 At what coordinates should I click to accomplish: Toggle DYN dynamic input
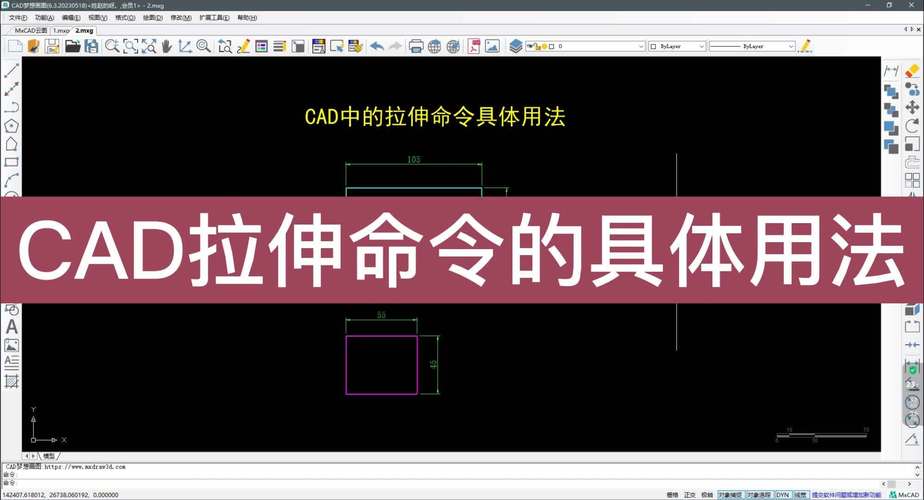(783, 495)
